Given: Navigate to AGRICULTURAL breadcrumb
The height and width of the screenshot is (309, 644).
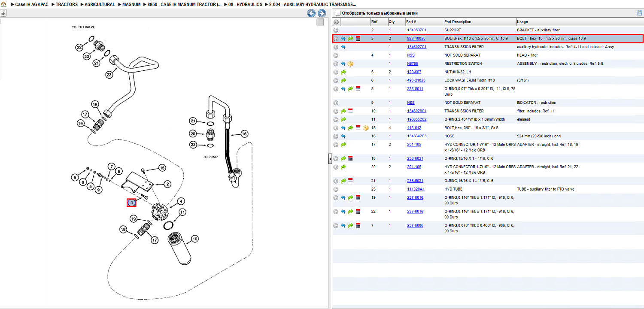Looking at the screenshot, I should [100, 4].
